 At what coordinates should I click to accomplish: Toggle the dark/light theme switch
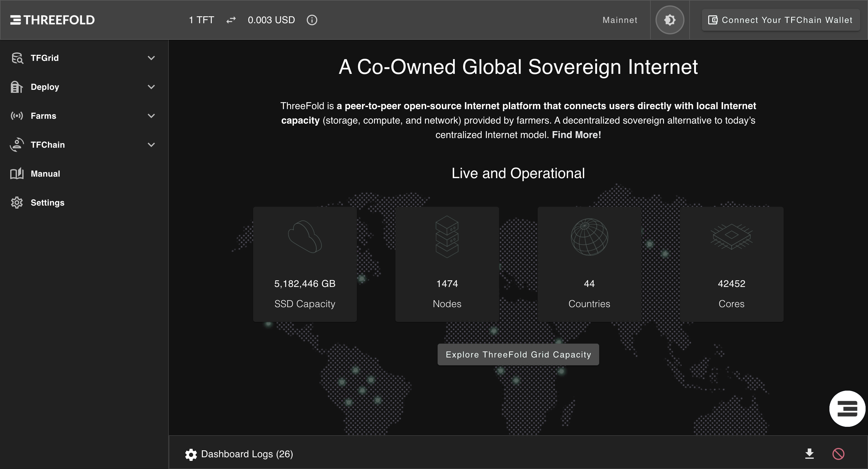(669, 20)
